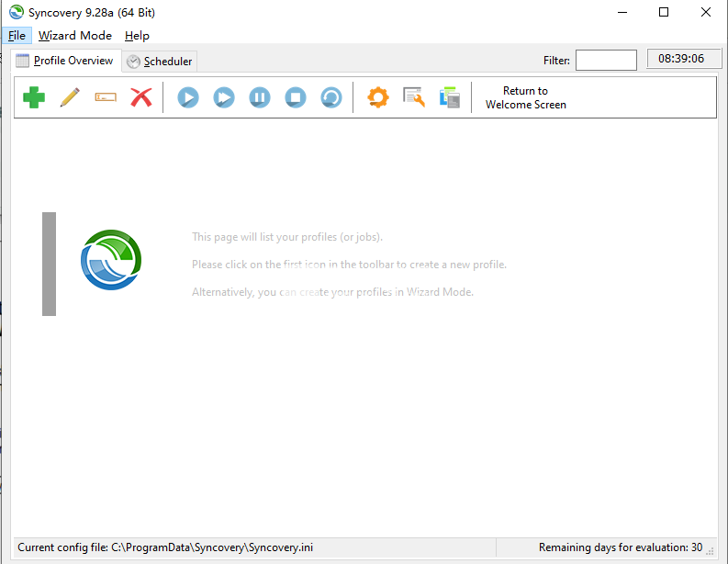Minimize the Syncovery window
The width and height of the screenshot is (728, 564).
click(x=622, y=12)
